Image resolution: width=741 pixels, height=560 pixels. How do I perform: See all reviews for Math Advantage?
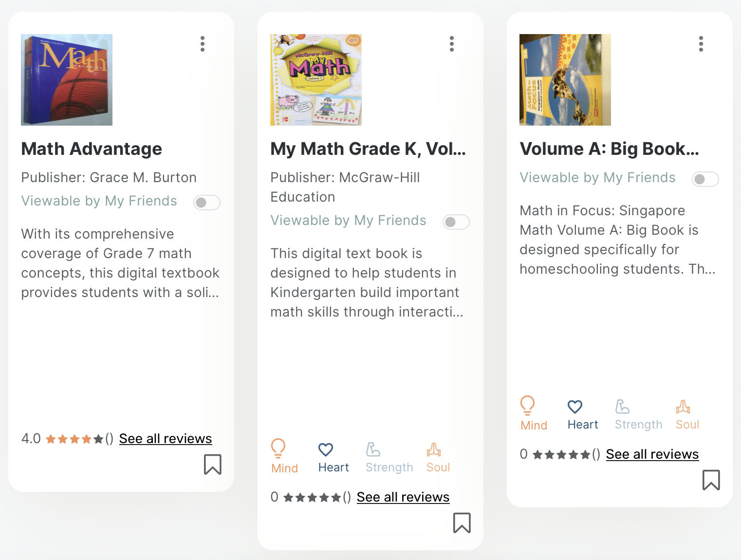point(166,439)
